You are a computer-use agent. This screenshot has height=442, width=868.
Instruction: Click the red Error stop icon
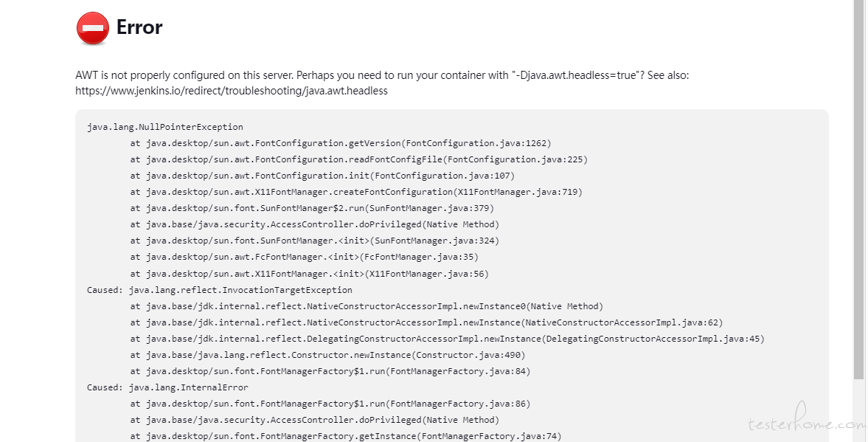coord(92,28)
